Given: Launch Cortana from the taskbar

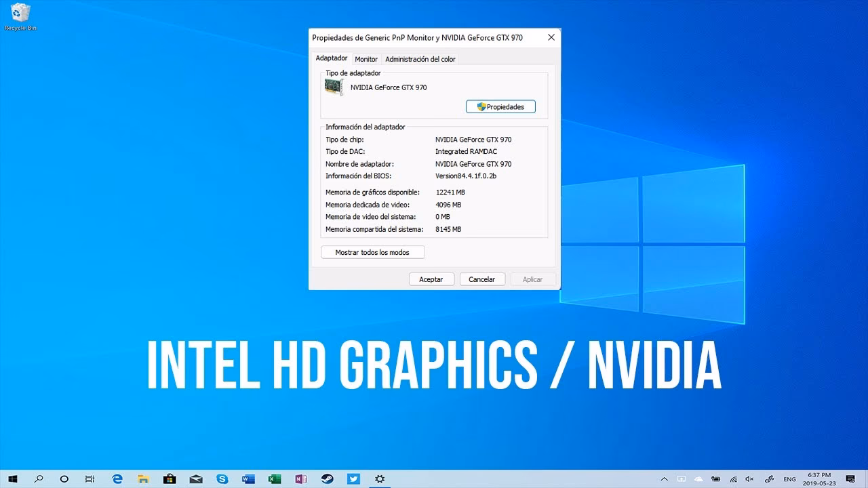Looking at the screenshot, I should (x=64, y=479).
